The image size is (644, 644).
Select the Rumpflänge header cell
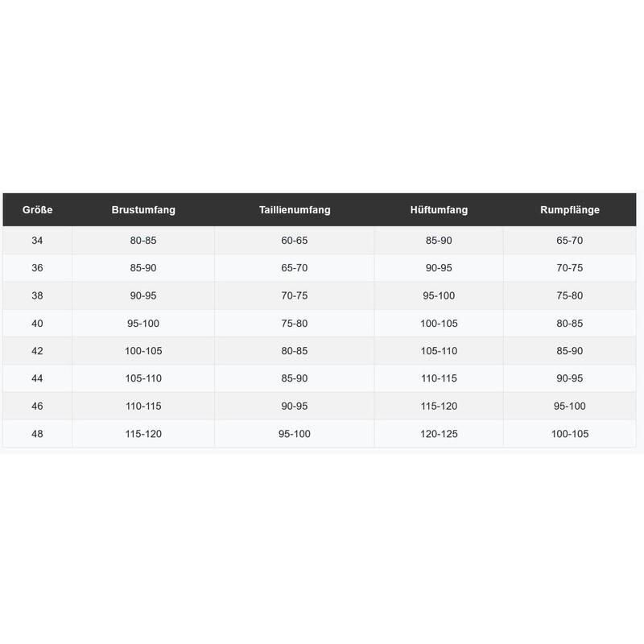pos(570,210)
